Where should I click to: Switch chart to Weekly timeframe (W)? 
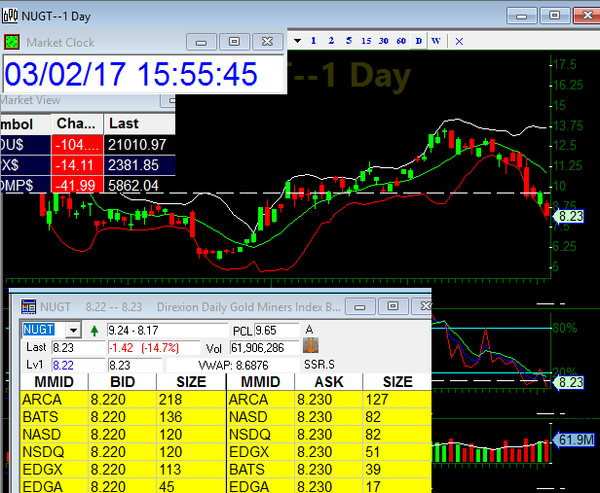point(435,41)
